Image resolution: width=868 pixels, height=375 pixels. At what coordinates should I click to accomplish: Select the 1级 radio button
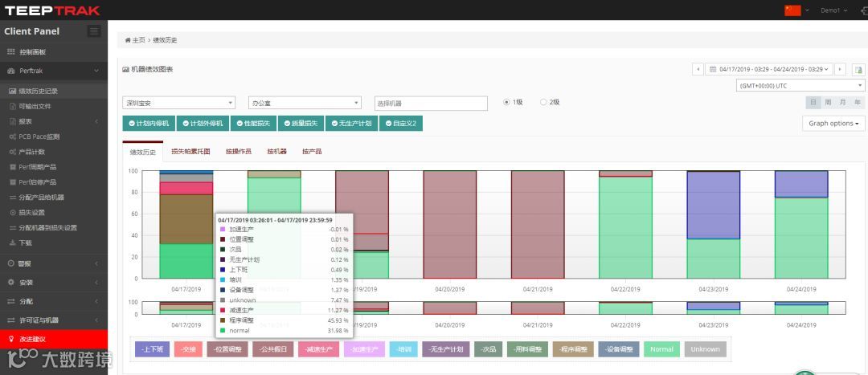(506, 102)
